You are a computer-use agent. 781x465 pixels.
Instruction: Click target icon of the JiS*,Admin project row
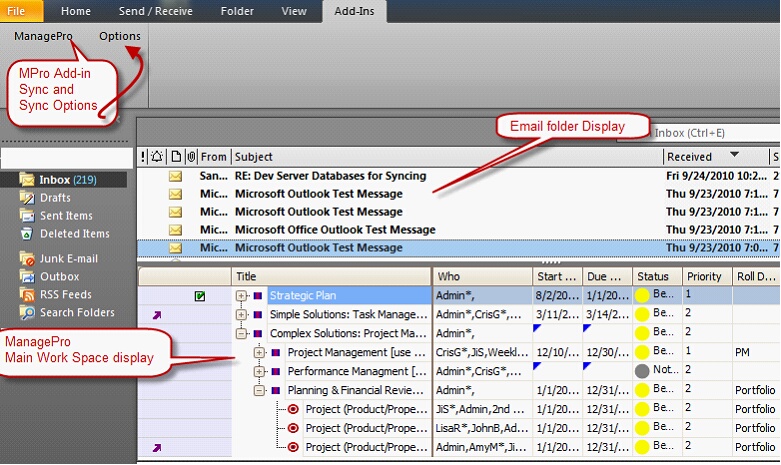tap(293, 409)
